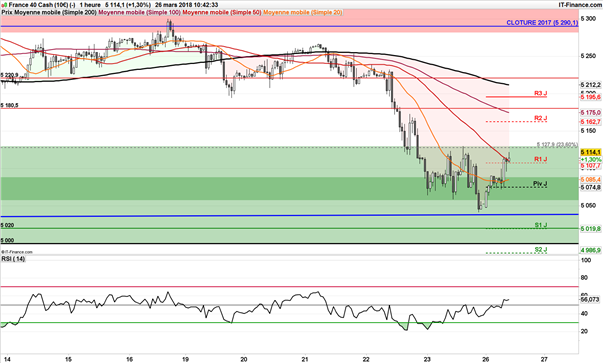The width and height of the screenshot is (603, 363).
Task: Click the 5 074,8 pivot price tag
Action: [x=590, y=187]
